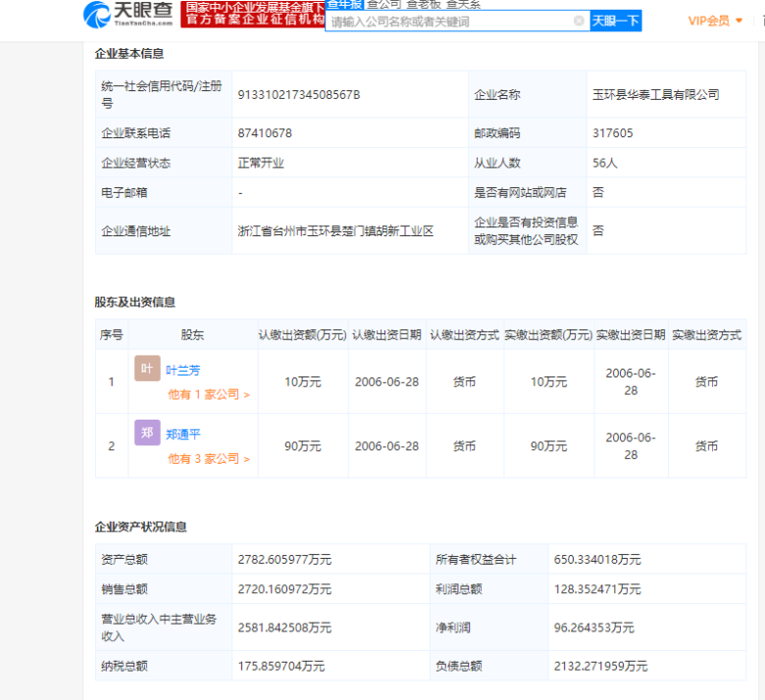Select total assets 2782.605977万元
This screenshot has width=765, height=700.
coord(284,560)
